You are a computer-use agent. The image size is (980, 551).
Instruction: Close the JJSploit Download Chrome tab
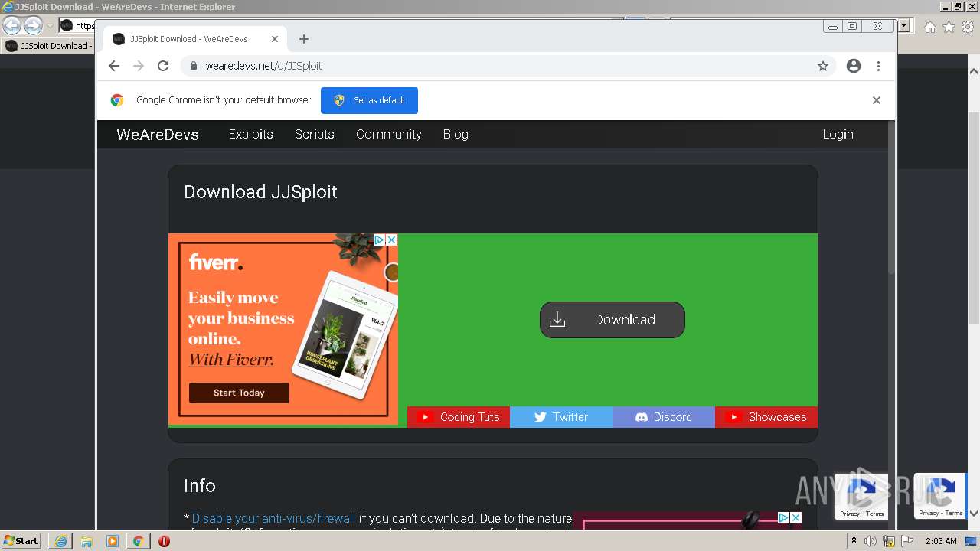(275, 39)
